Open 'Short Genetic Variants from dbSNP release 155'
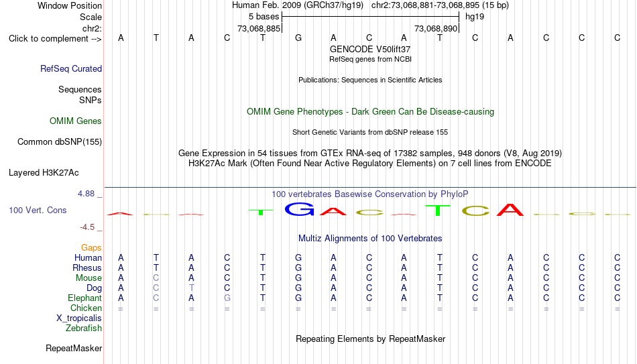This screenshot has height=364, width=637. [370, 133]
